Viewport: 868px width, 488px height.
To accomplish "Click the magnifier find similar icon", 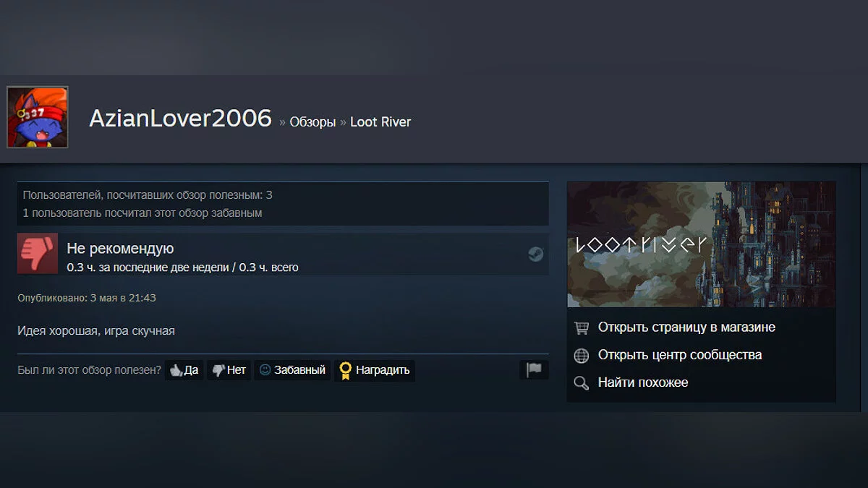I will coord(581,383).
